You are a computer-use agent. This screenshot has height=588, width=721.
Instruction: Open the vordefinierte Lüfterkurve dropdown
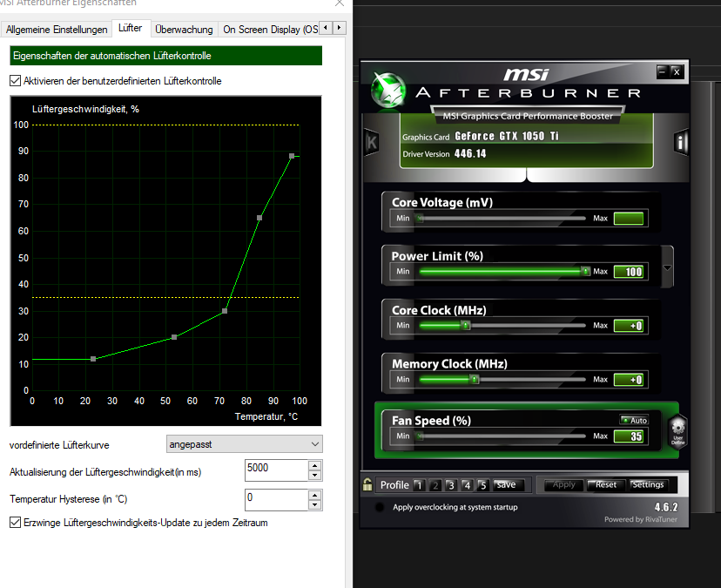pos(244,444)
